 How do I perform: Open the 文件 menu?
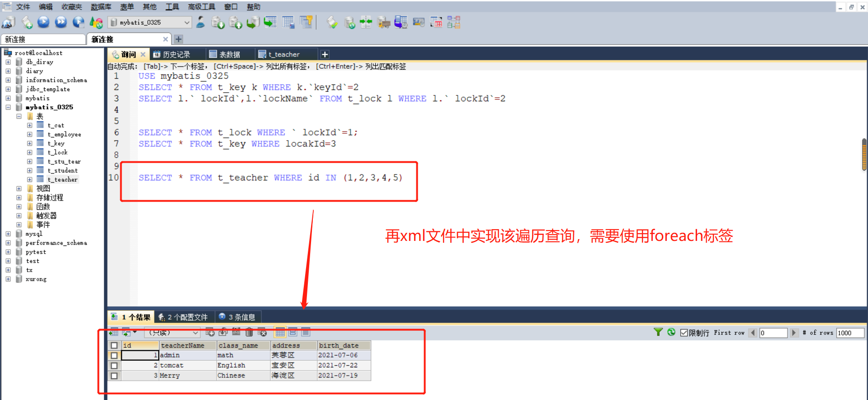click(23, 7)
